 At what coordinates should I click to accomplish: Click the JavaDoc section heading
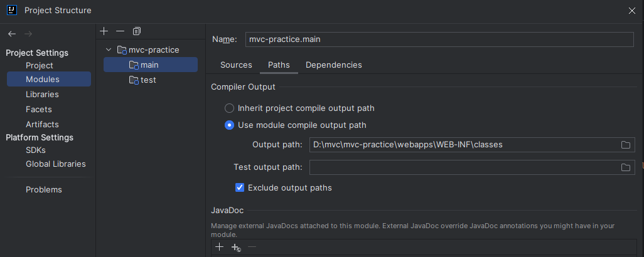227,211
